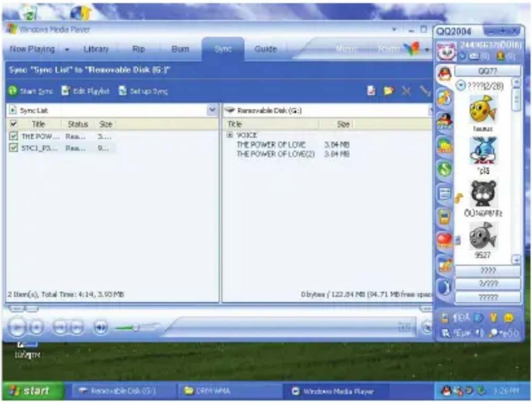Click the QQ penguin icon in system tray
This screenshot has height=402, width=532.
tap(446, 391)
